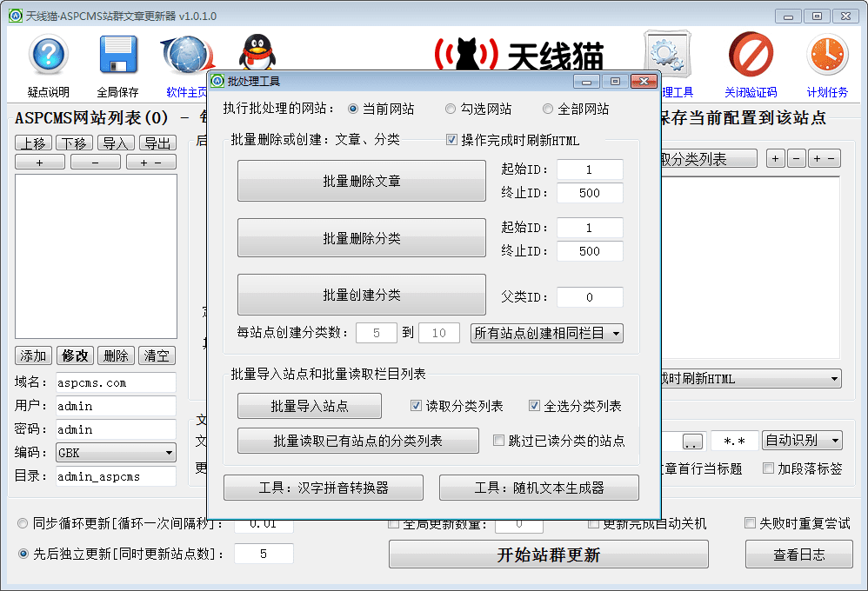Open 所有站点创建相同栏目 dropdown
Screen dimensions: 868x591
547,333
